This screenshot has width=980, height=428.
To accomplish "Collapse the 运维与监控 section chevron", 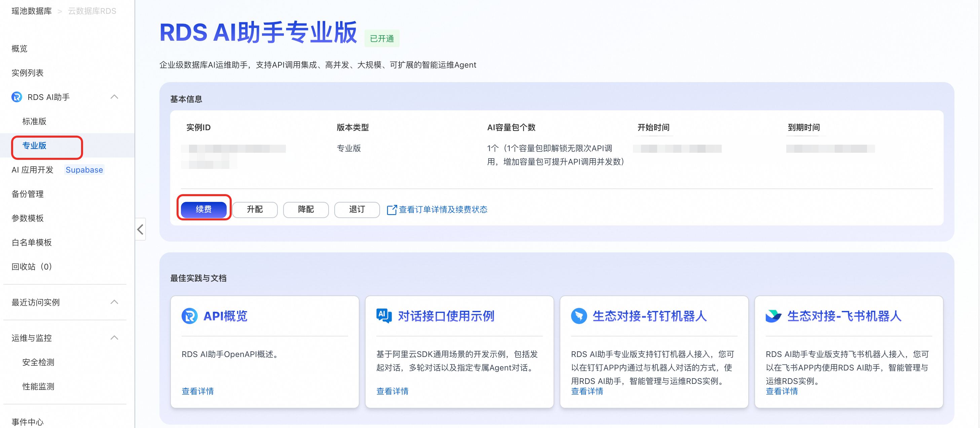I will coord(114,338).
